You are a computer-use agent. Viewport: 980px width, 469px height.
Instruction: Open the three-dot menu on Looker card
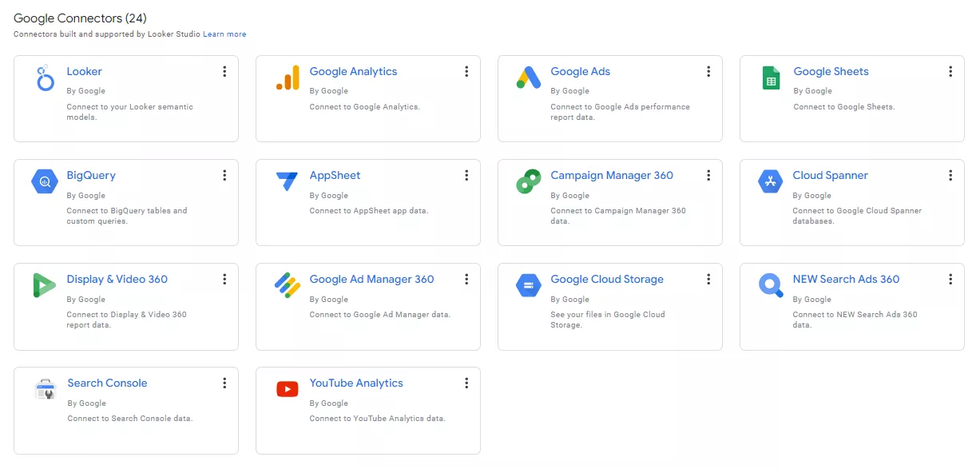point(224,72)
